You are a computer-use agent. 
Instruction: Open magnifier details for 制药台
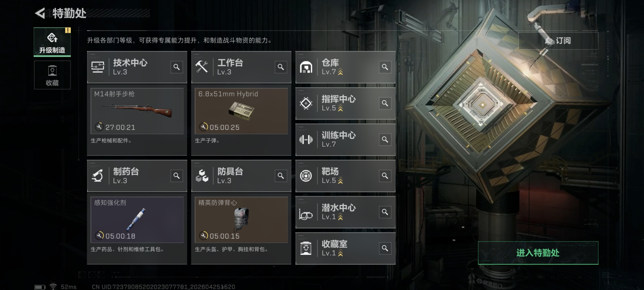[x=177, y=176]
